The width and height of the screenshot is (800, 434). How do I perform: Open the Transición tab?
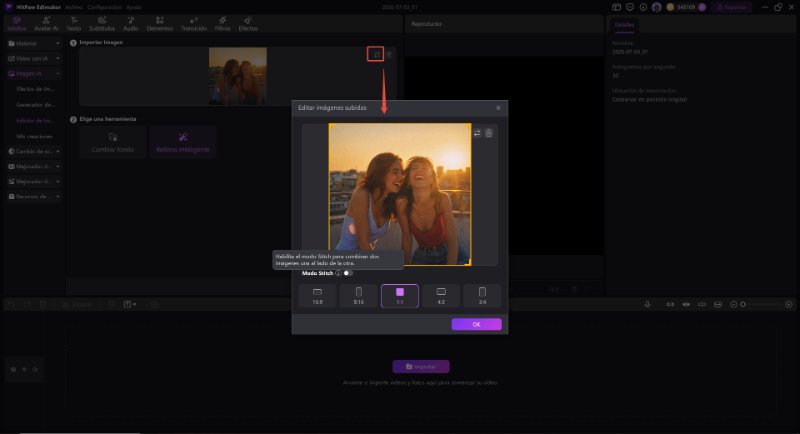tap(194, 23)
